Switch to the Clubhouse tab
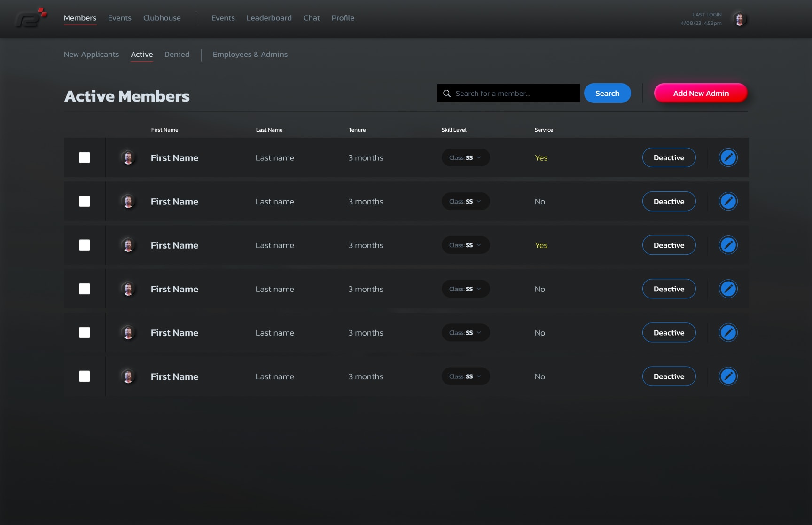 pyautogui.click(x=162, y=18)
